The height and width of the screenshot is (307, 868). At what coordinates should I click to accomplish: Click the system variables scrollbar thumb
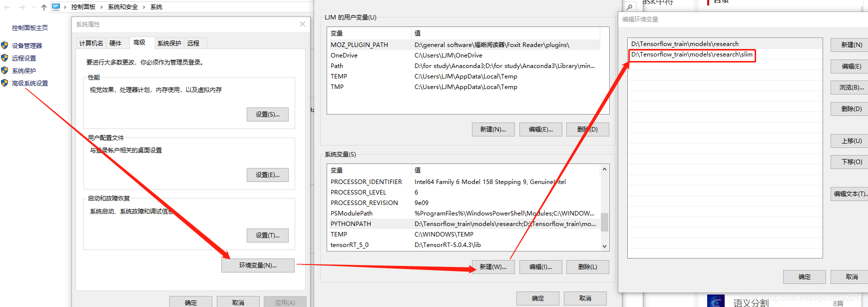coord(604,222)
